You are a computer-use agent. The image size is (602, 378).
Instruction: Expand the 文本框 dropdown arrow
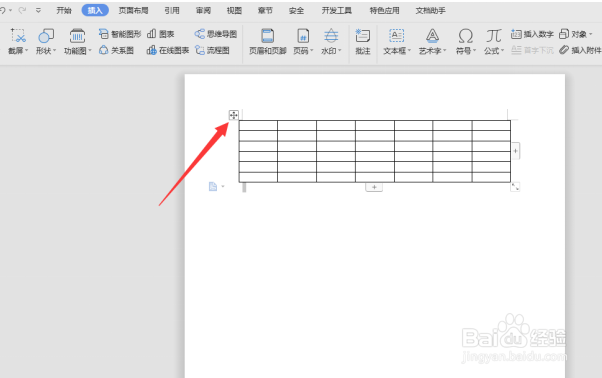click(409, 51)
